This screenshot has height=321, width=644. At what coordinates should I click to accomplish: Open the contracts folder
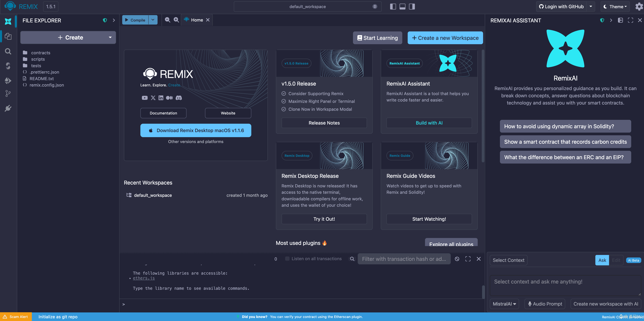tap(41, 53)
